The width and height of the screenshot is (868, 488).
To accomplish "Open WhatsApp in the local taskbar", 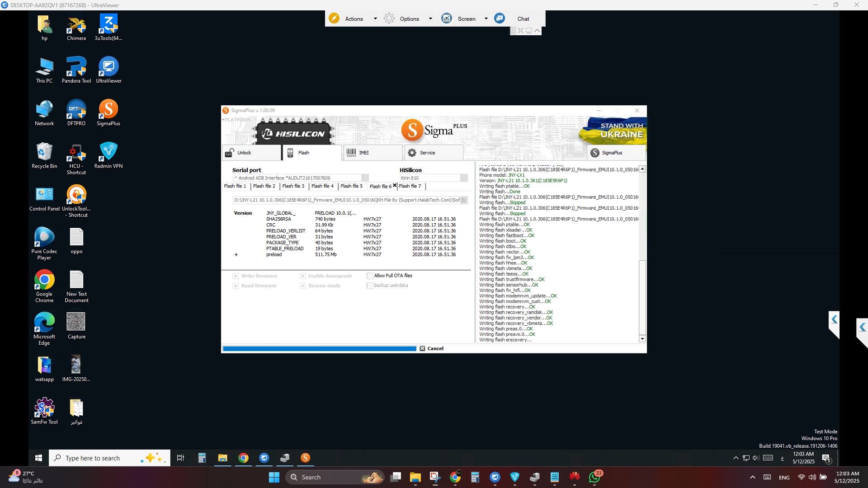I will (x=595, y=477).
